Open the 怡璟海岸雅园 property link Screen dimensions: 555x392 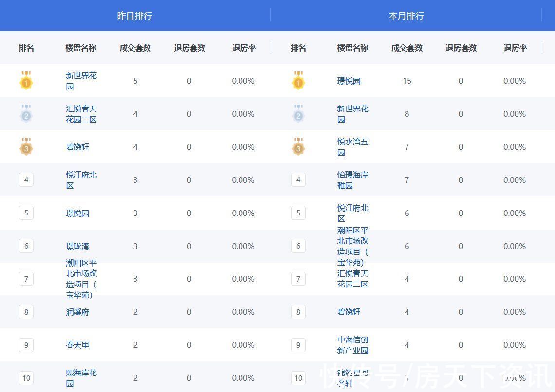[352, 179]
